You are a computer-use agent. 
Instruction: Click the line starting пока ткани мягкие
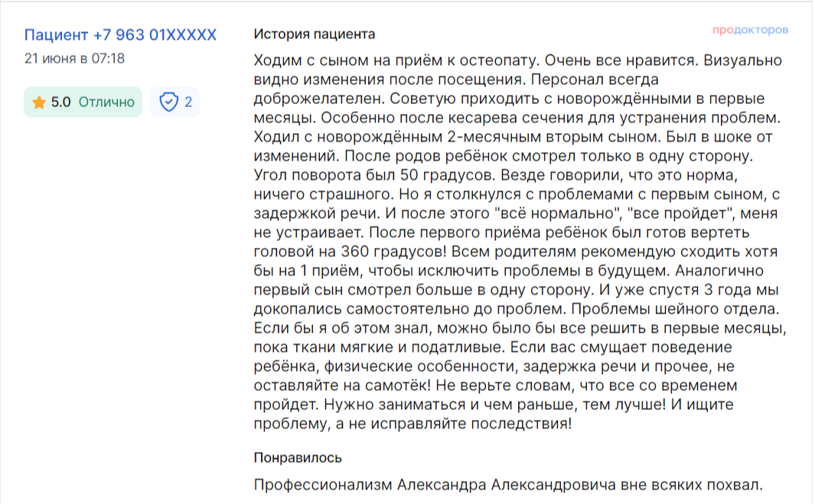click(493, 348)
